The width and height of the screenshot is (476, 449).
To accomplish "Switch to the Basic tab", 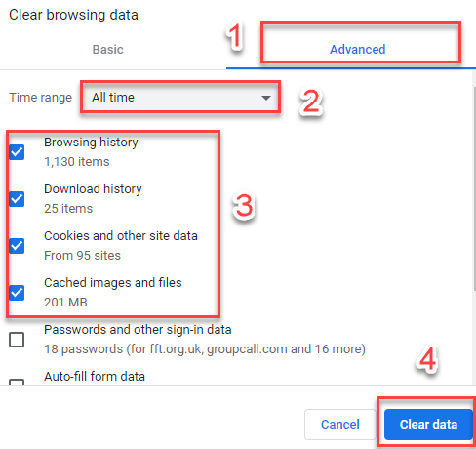I will click(108, 50).
